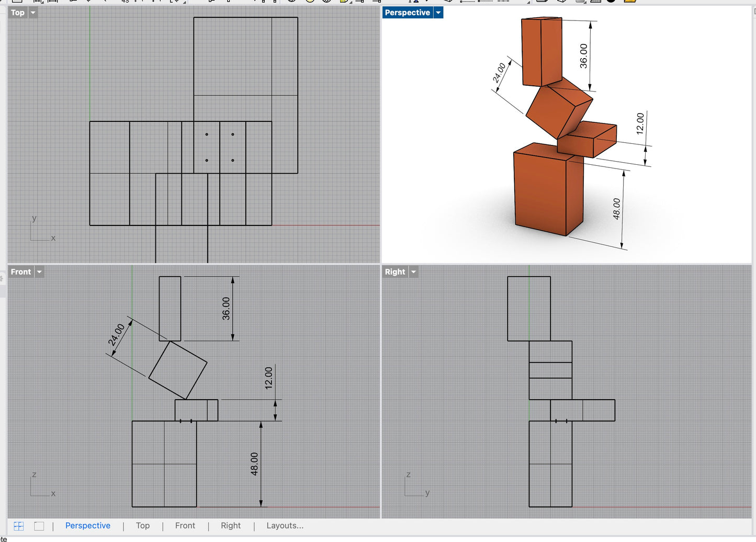Switch to the Top tab at bottom

tap(143, 526)
